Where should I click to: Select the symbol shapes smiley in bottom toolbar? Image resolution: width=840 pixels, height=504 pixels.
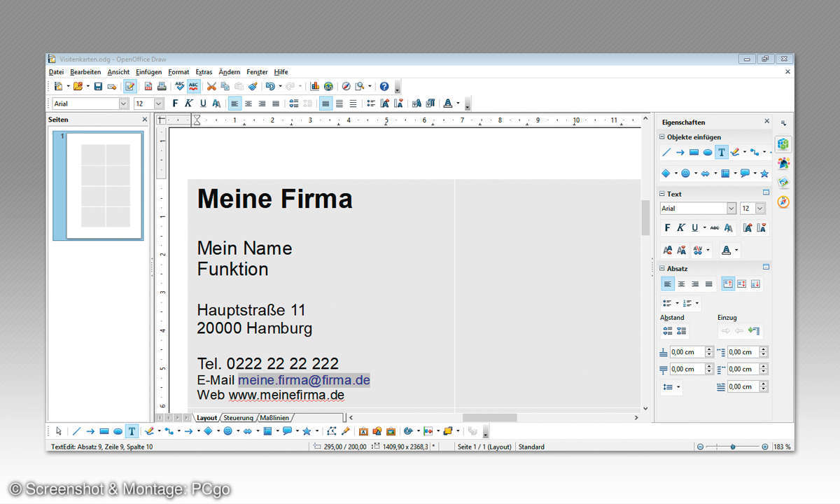227,431
